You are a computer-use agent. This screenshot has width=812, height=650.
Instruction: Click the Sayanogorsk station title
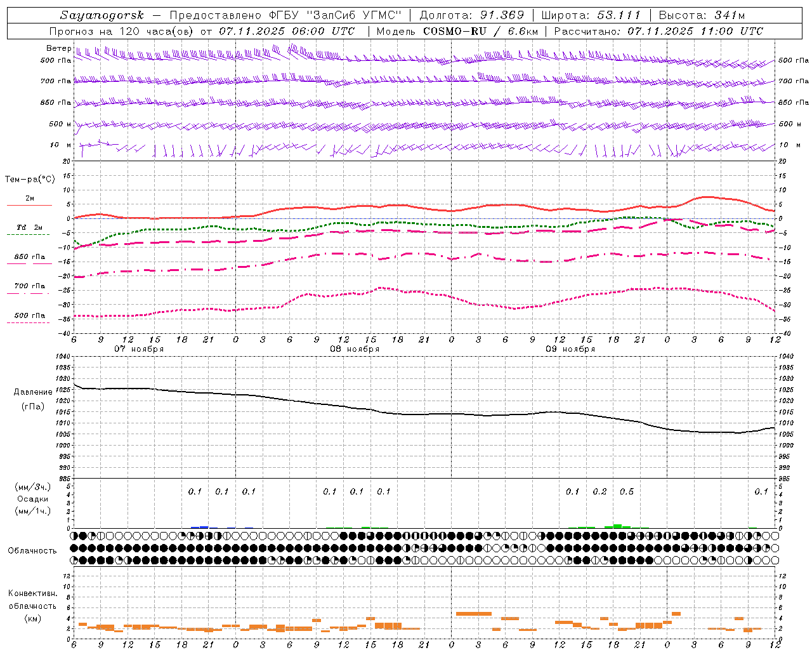pyautogui.click(x=101, y=15)
